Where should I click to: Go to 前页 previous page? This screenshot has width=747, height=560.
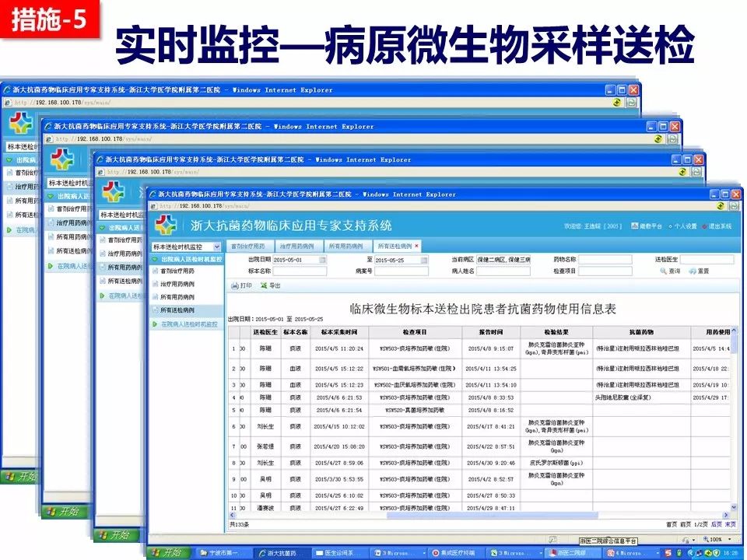tap(686, 524)
